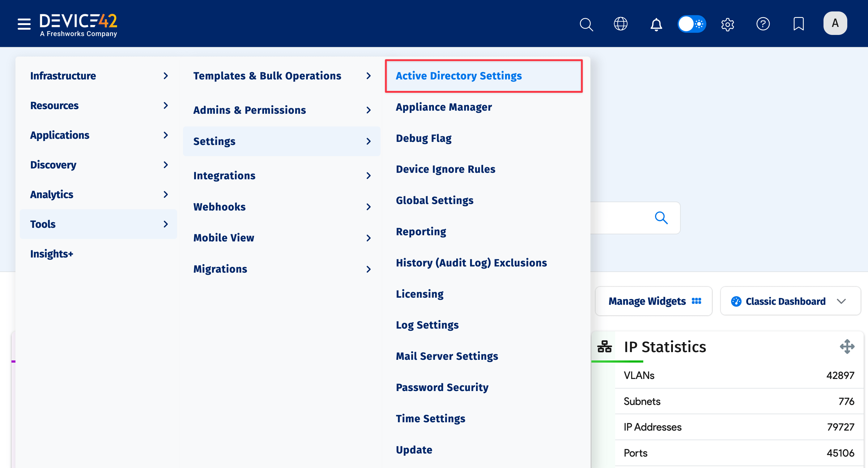The height and width of the screenshot is (468, 868).
Task: Open Appliance Manager
Action: pyautogui.click(x=444, y=107)
